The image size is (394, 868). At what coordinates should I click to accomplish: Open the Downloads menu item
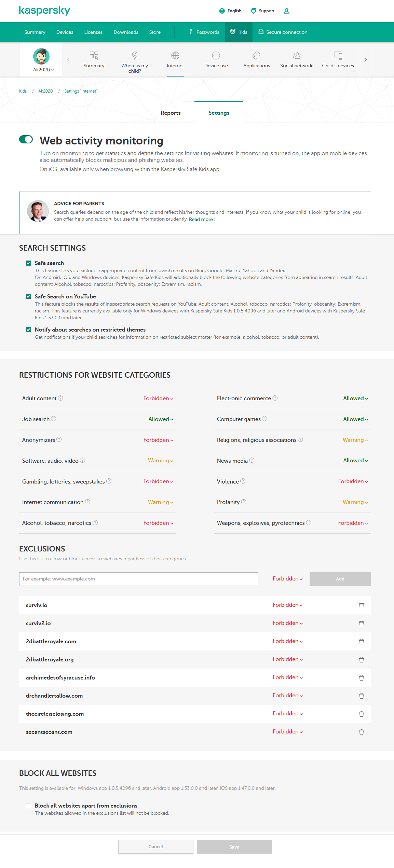(x=126, y=32)
